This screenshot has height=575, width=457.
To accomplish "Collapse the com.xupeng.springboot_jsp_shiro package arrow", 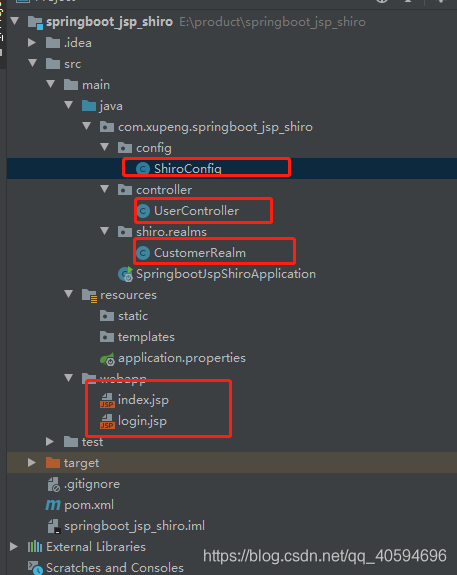I will [87, 126].
